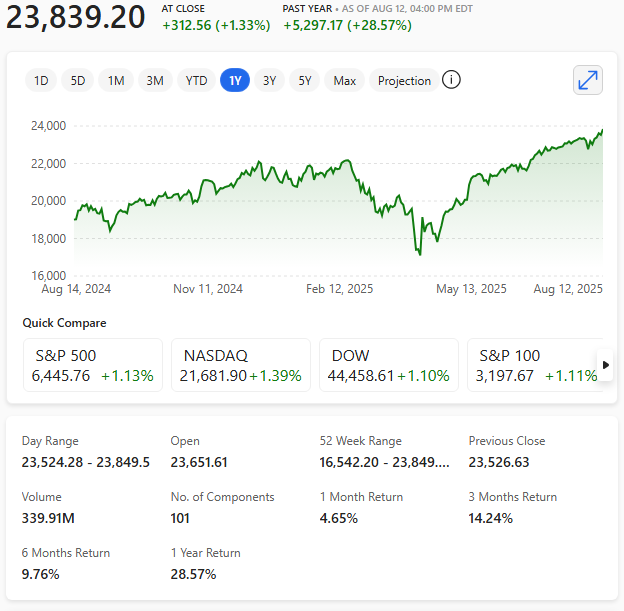Select the 1D time range
624x611 pixels.
pyautogui.click(x=41, y=80)
